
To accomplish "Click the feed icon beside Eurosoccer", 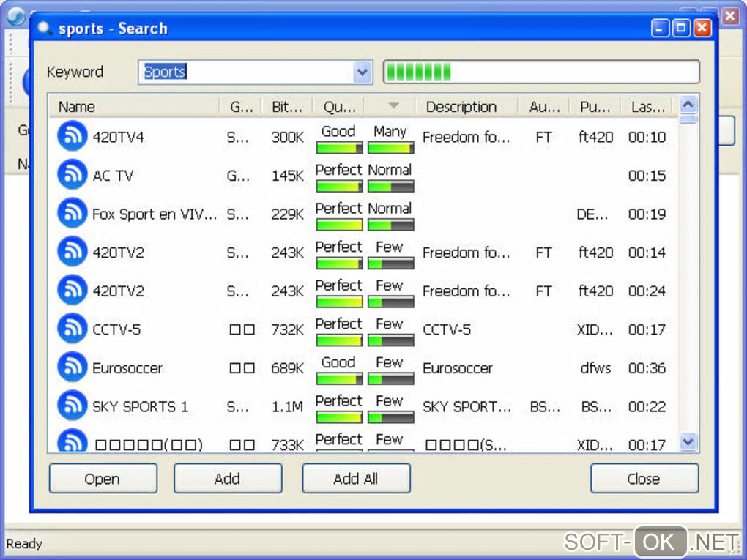I will (x=72, y=367).
